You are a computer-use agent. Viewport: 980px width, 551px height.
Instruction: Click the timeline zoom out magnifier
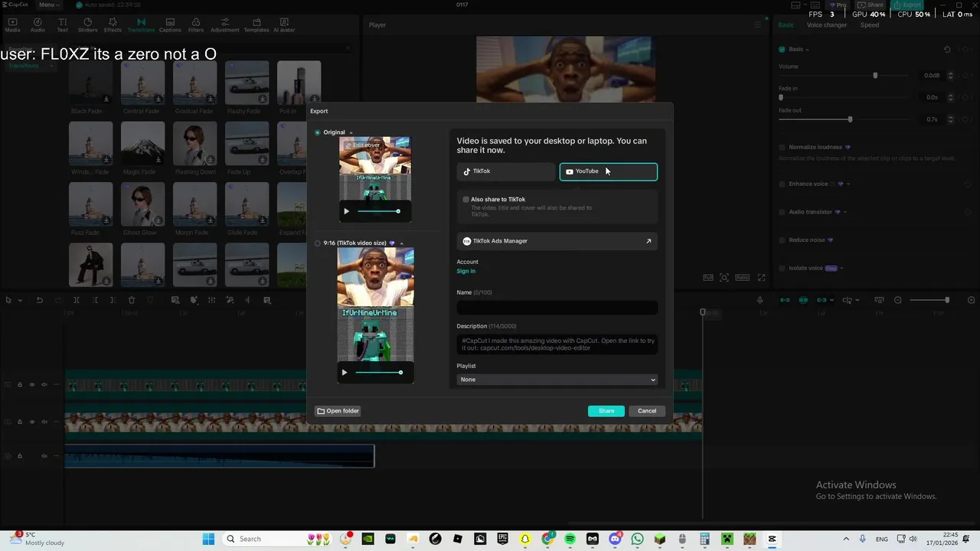(x=898, y=300)
